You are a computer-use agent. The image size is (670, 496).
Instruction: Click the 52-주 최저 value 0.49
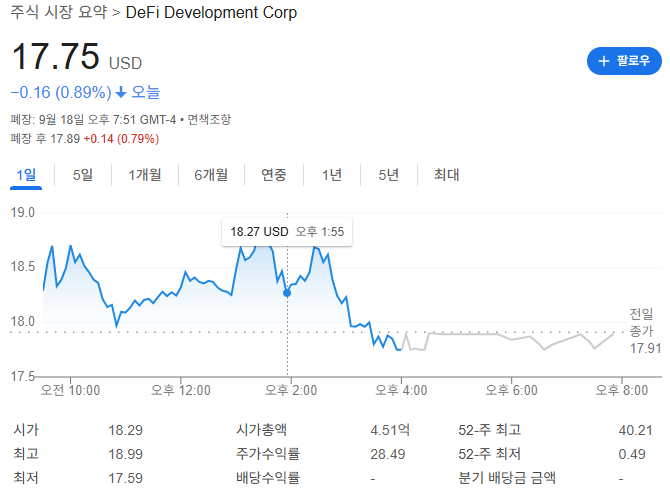pyautogui.click(x=632, y=454)
